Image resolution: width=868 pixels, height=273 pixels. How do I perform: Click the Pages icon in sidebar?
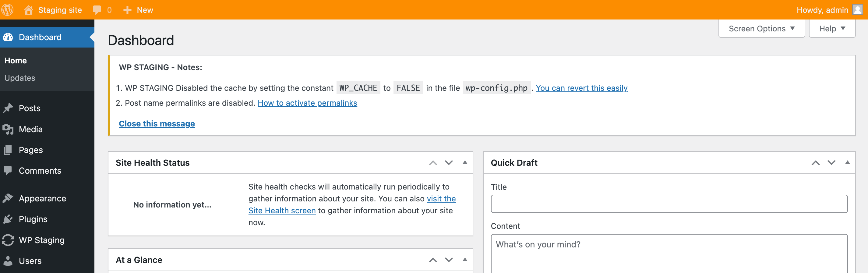[8, 150]
